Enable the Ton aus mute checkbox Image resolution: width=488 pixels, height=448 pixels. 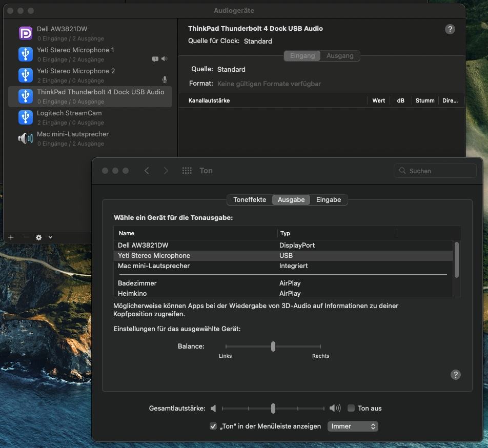click(351, 408)
